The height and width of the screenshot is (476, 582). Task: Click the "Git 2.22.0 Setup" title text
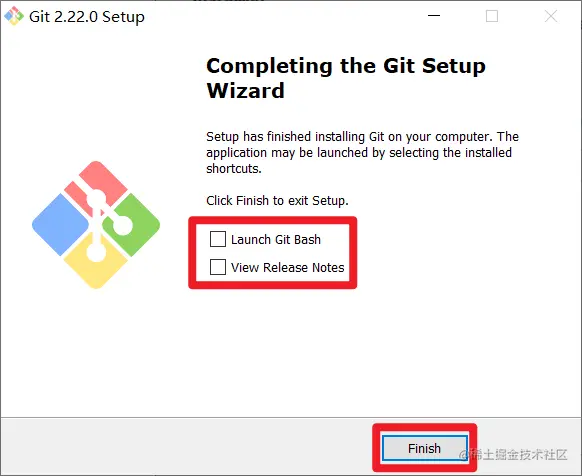pyautogui.click(x=87, y=17)
